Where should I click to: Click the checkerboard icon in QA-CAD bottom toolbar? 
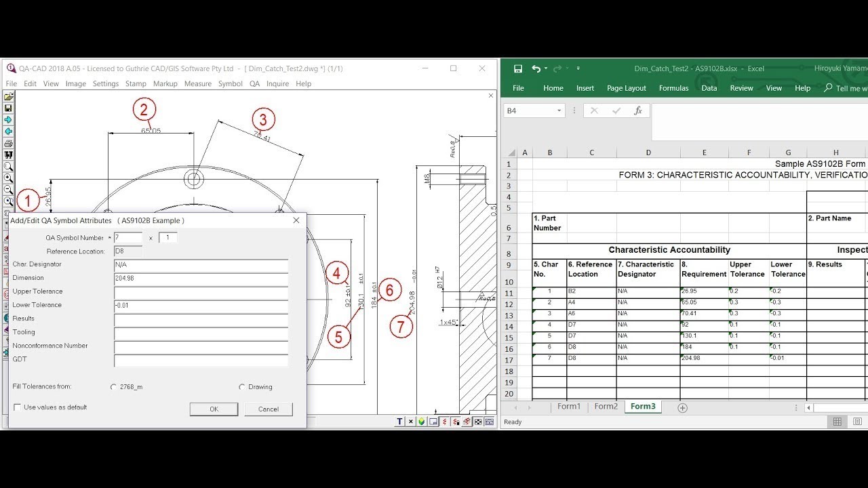(478, 422)
